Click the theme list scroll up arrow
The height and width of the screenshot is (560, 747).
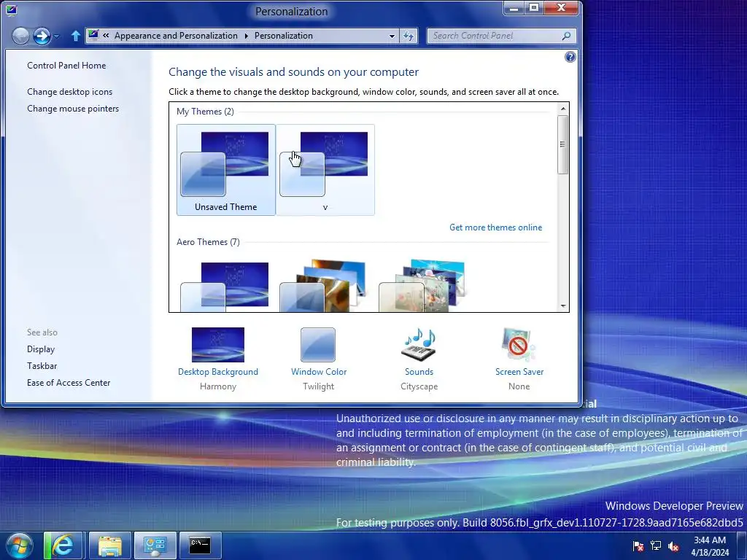(x=563, y=109)
